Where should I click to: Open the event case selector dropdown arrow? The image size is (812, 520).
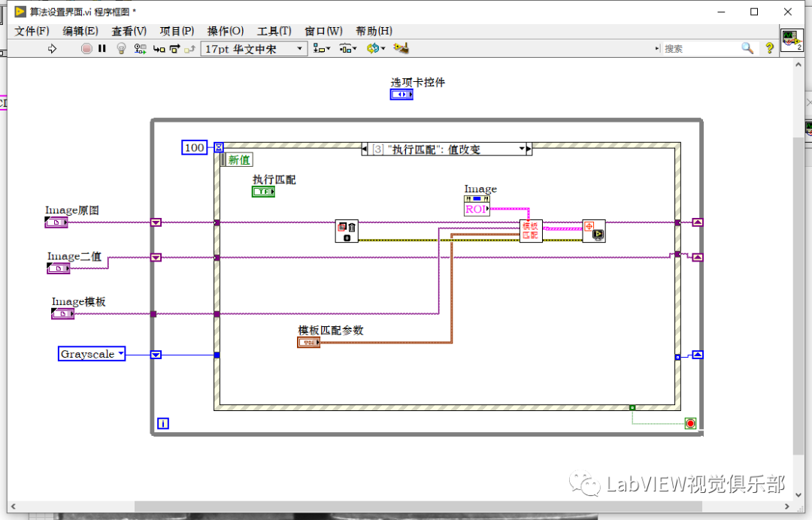(x=522, y=149)
